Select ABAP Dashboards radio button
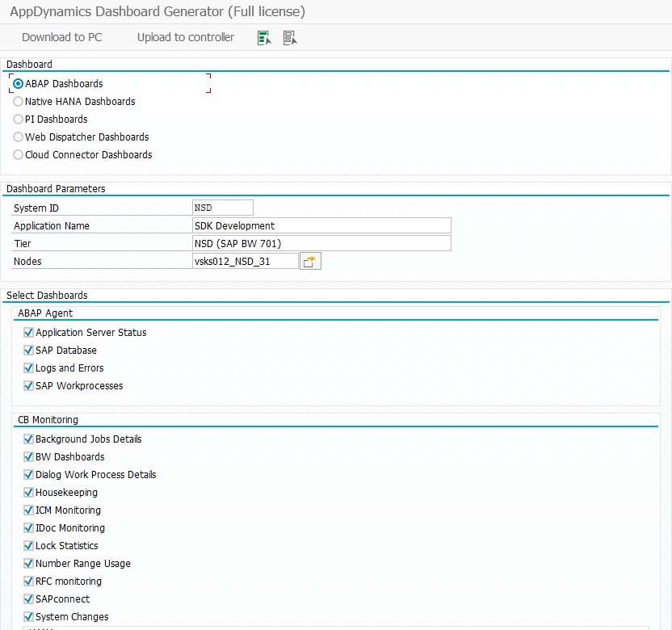 point(18,83)
